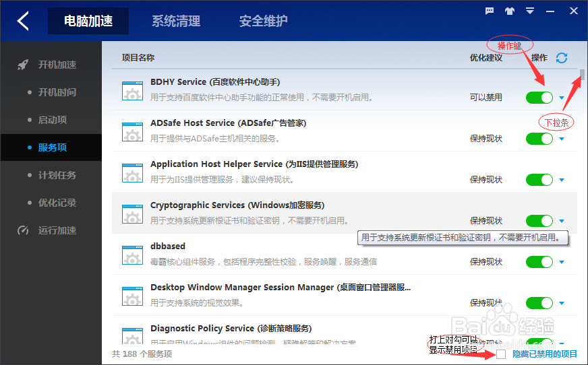This screenshot has width=588, height=365.
Task: Select the Application Host Helper Service title
Action: pyautogui.click(x=254, y=164)
